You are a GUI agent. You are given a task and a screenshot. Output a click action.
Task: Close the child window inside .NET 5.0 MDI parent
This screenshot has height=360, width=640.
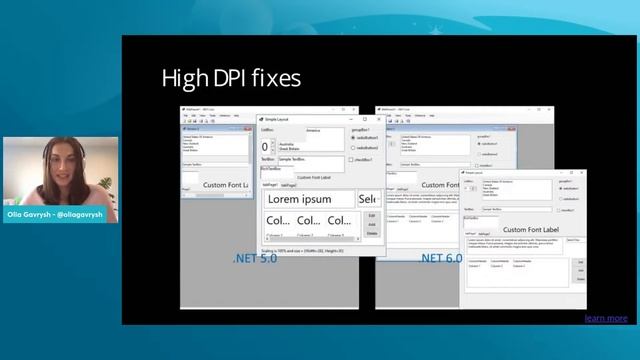point(247,129)
